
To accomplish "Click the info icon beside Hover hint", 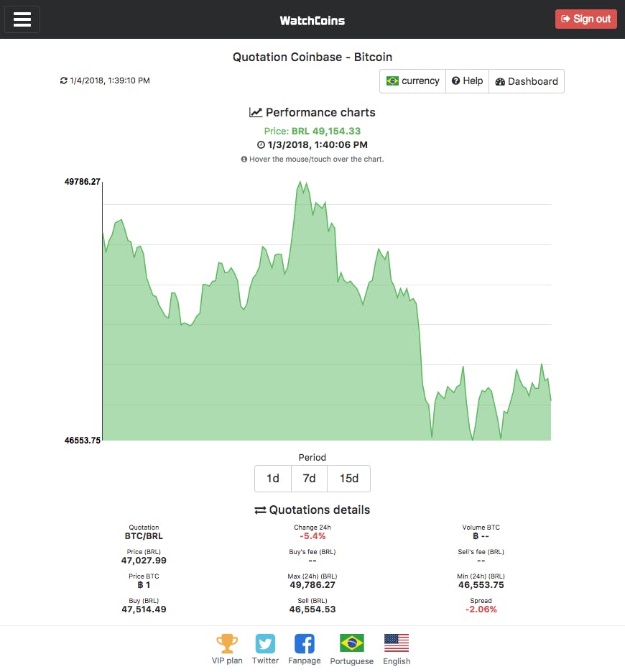I will (x=244, y=159).
